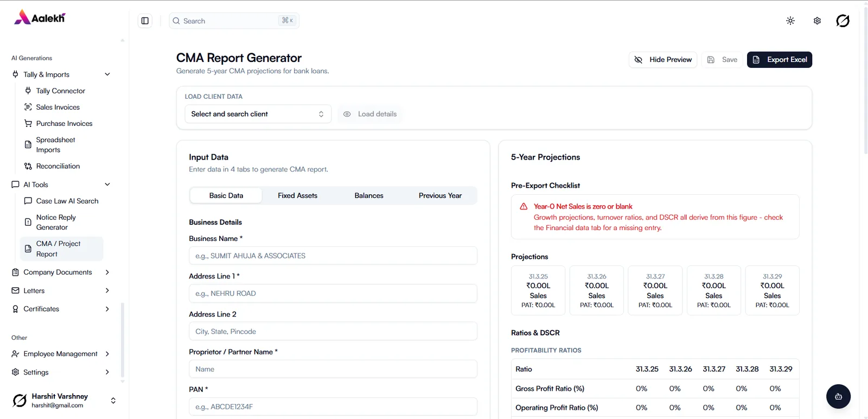868x419 pixels.
Task: Open Purchase Invoices
Action: 64,123
